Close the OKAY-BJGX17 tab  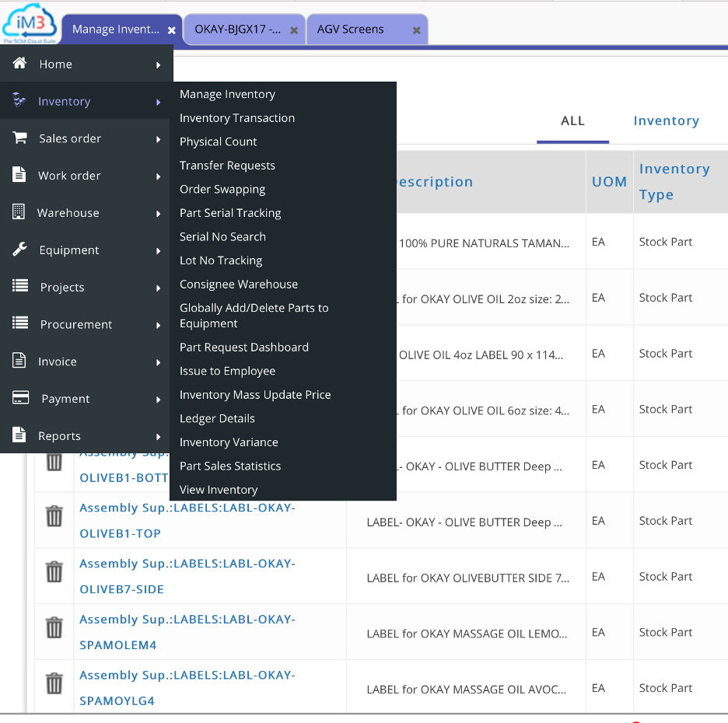pyautogui.click(x=294, y=30)
